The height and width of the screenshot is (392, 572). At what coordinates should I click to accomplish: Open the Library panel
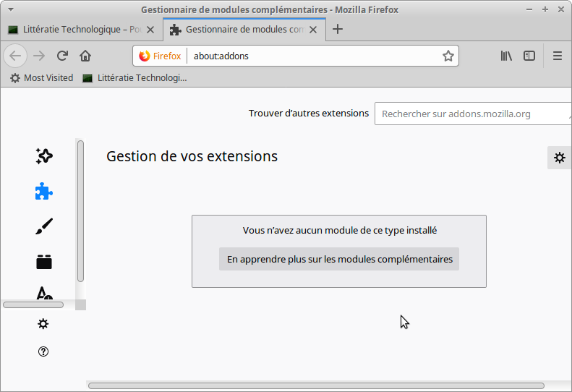coord(506,56)
